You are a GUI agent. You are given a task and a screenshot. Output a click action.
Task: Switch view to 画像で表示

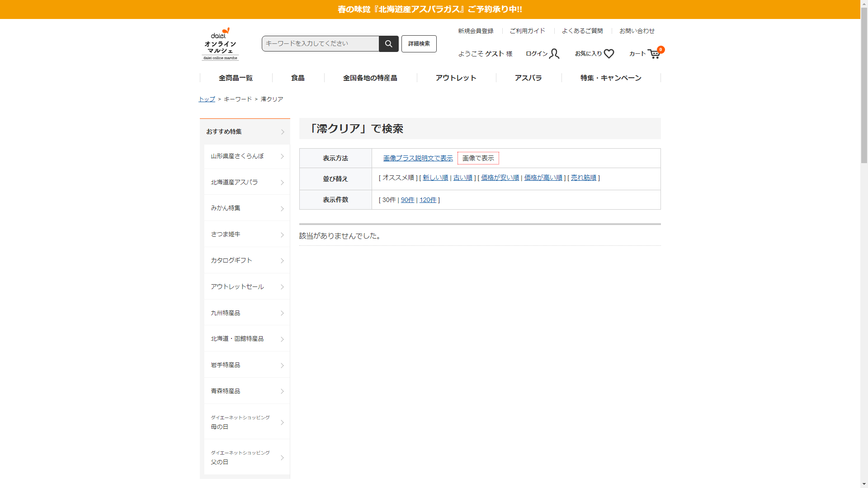(478, 158)
